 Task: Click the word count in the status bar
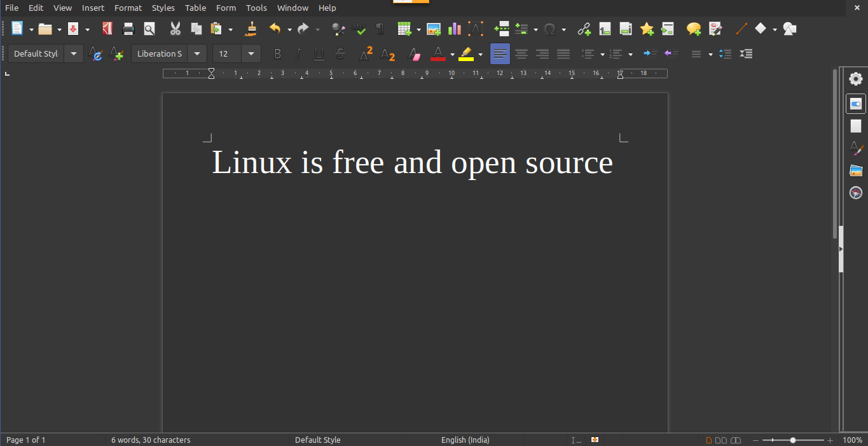click(x=151, y=440)
